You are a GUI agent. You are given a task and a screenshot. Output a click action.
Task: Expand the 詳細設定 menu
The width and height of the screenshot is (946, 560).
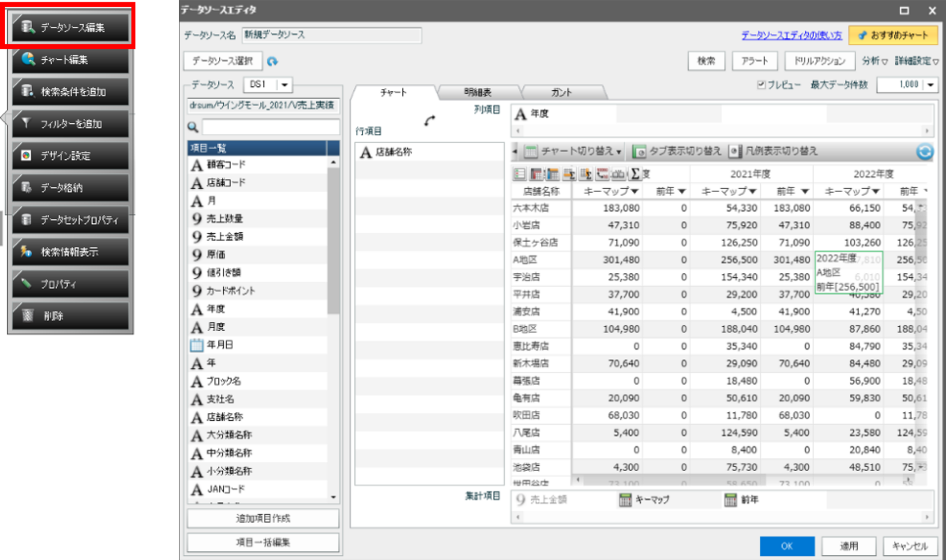916,61
